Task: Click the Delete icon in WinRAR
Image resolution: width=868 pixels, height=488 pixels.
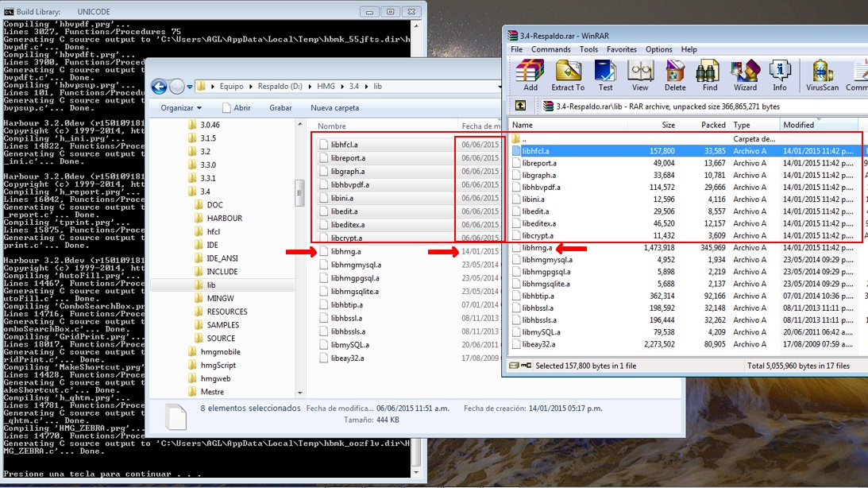Action: 675,76
